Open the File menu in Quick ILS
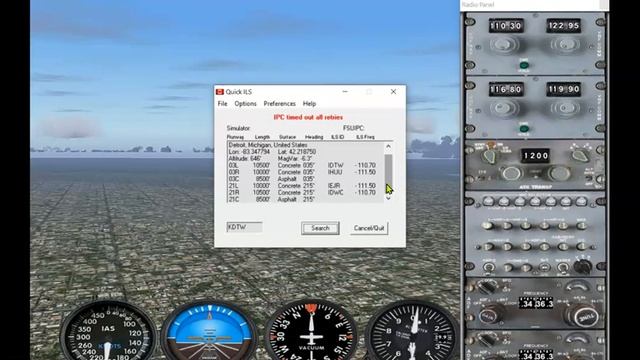Screen dimensions: 640x360 pyautogui.click(x=222, y=104)
